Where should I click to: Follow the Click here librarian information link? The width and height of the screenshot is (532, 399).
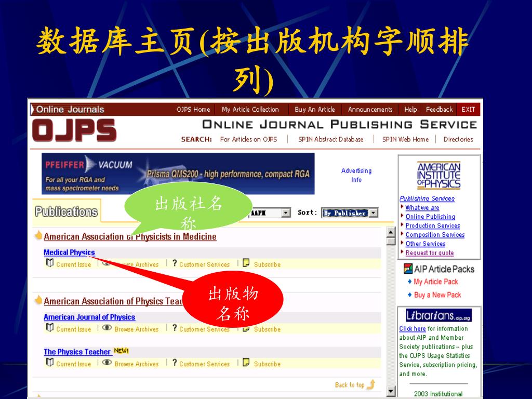point(412,329)
